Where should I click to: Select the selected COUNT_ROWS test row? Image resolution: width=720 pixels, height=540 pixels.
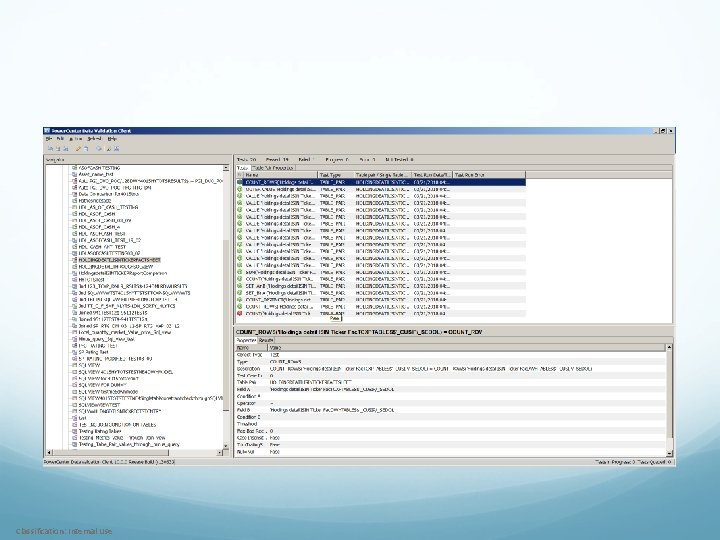point(381,182)
